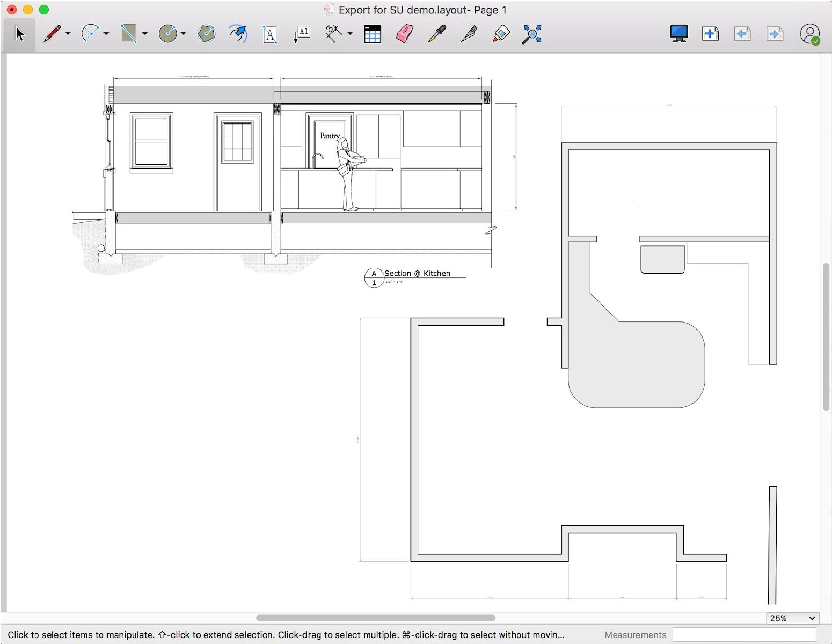Activate the Split knife tool
This screenshot has height=644, width=832.
tap(469, 34)
